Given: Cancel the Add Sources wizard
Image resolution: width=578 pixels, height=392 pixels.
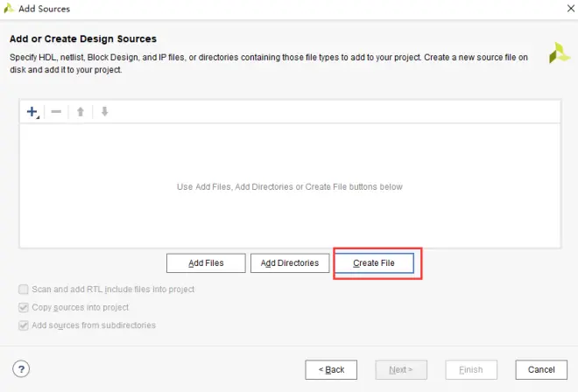Looking at the screenshot, I should (541, 369).
